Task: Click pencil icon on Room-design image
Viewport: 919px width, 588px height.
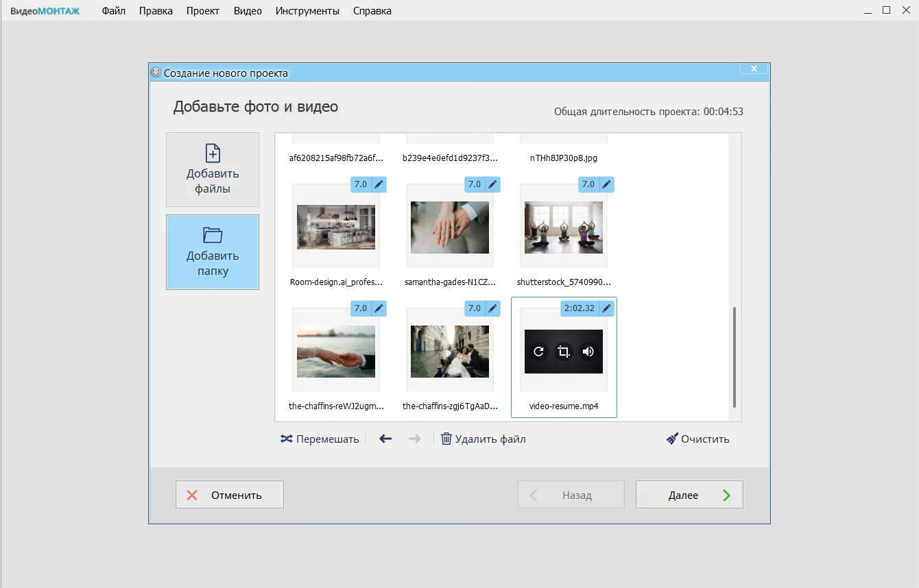Action: click(379, 184)
